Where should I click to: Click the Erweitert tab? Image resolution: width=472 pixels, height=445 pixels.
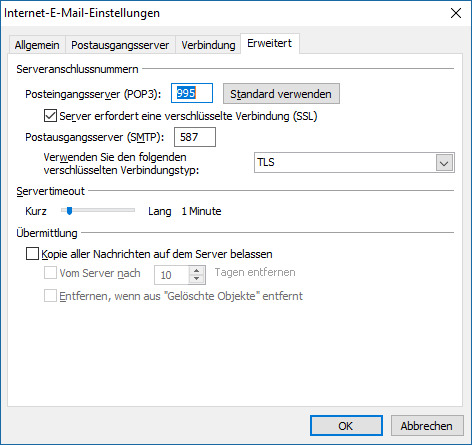[x=270, y=43]
